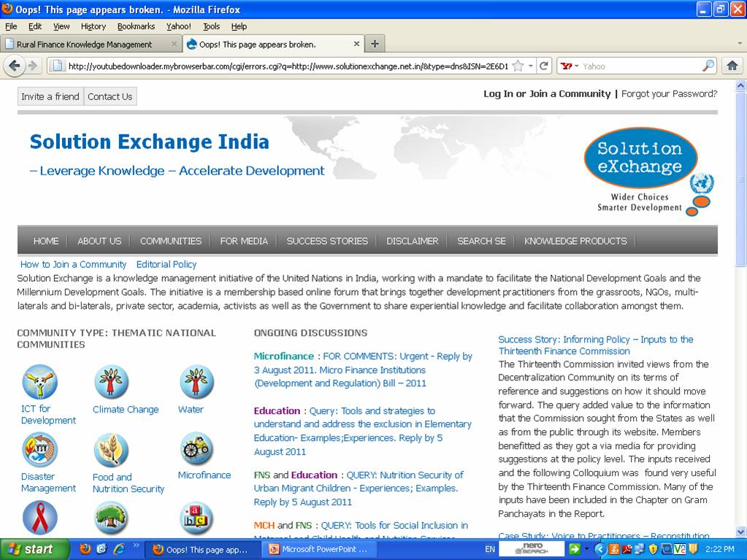Close the Rural Finance Knowledge Management tab
The width and height of the screenshot is (747, 560).
click(174, 44)
